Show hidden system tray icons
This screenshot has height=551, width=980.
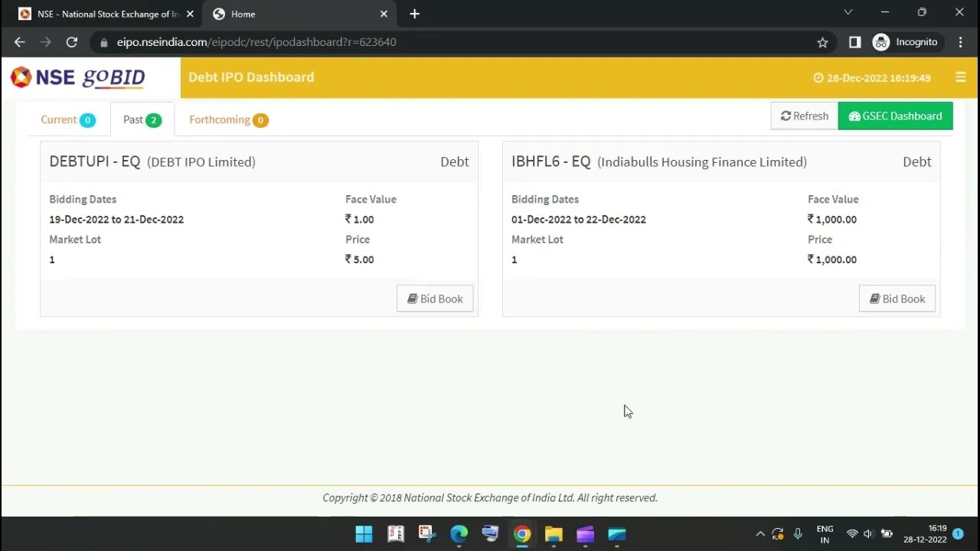pyautogui.click(x=760, y=533)
